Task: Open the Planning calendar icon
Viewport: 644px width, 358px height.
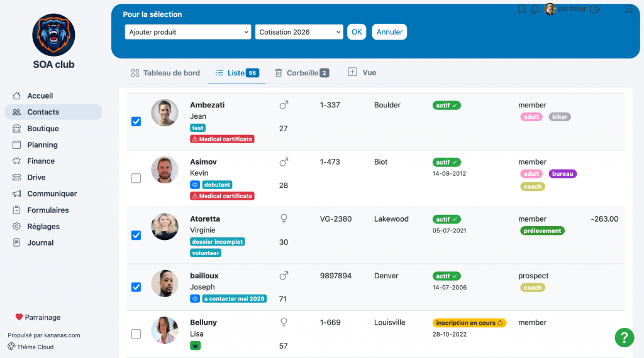Action: click(x=16, y=144)
